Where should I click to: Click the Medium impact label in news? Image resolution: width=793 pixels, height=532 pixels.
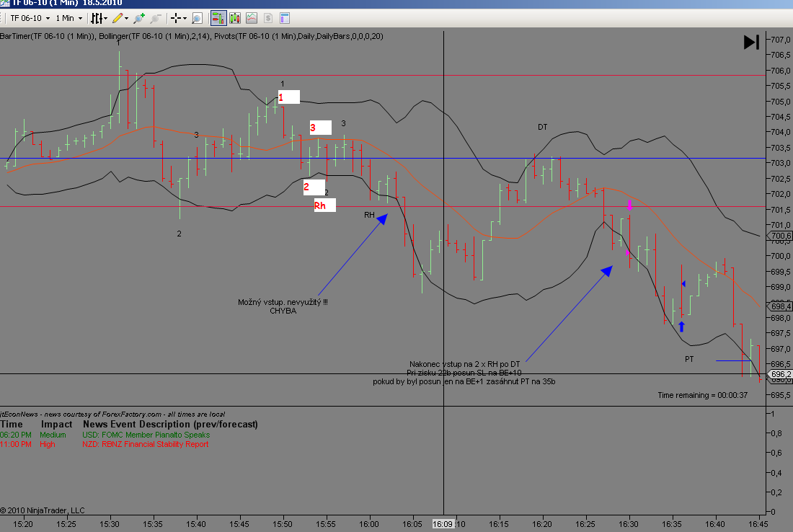[53, 435]
